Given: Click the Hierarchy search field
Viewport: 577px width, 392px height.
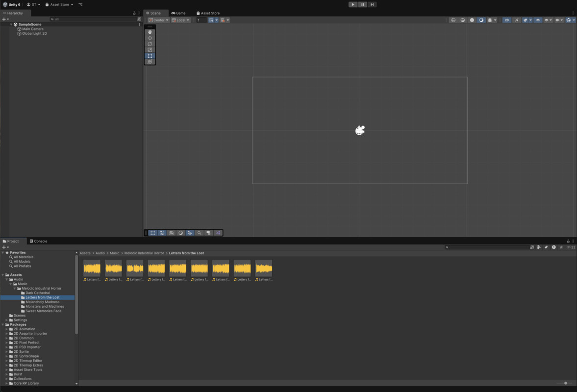Looking at the screenshot, I should coord(93,19).
